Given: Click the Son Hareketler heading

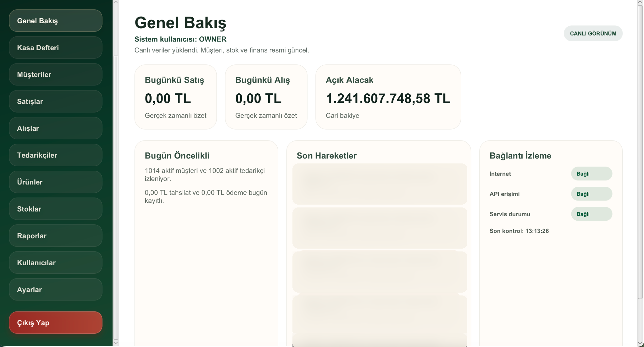Looking at the screenshot, I should tap(326, 156).
